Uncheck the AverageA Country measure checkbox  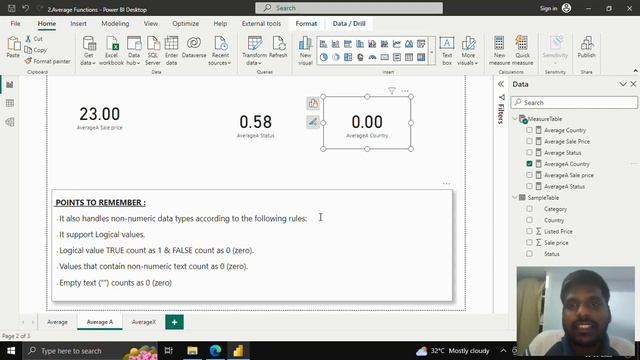529,164
